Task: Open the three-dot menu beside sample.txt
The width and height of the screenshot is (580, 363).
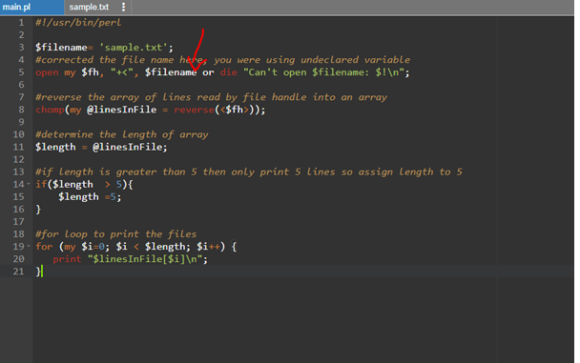Action: [x=124, y=7]
